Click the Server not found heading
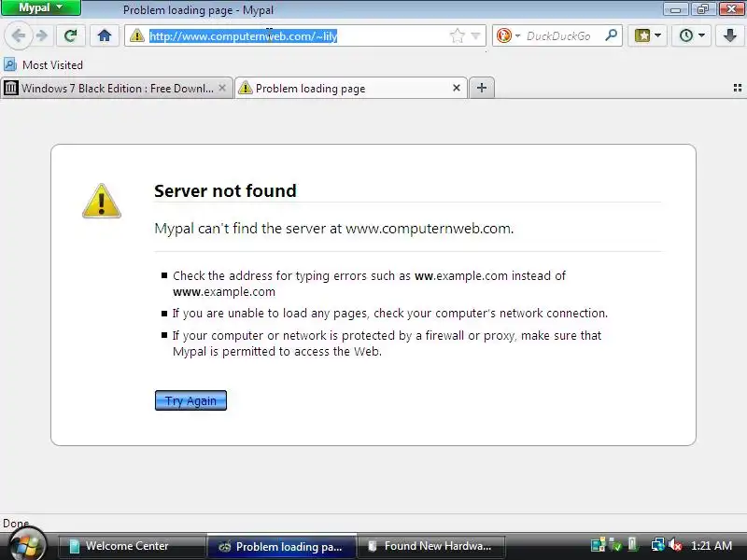747x560 pixels. tap(225, 191)
